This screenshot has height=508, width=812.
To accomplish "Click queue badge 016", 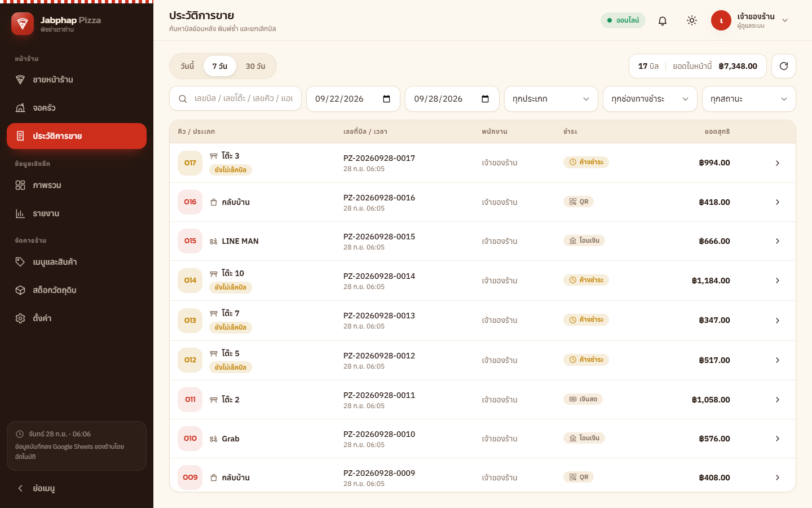I will click(190, 202).
